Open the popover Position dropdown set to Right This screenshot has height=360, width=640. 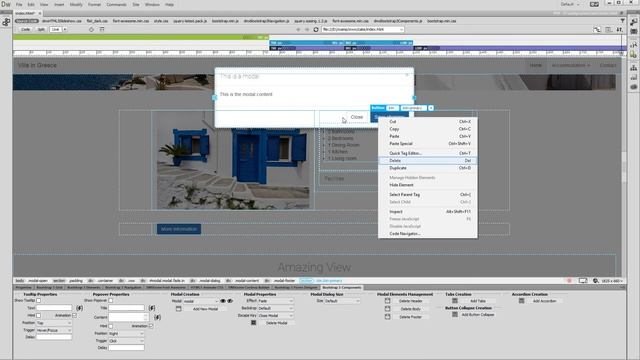coord(126,333)
